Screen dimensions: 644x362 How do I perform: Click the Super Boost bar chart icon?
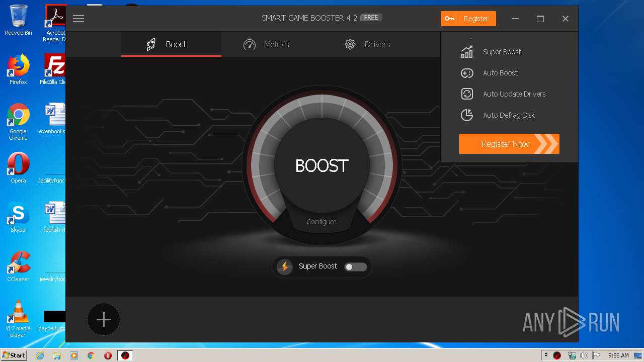coord(467,52)
